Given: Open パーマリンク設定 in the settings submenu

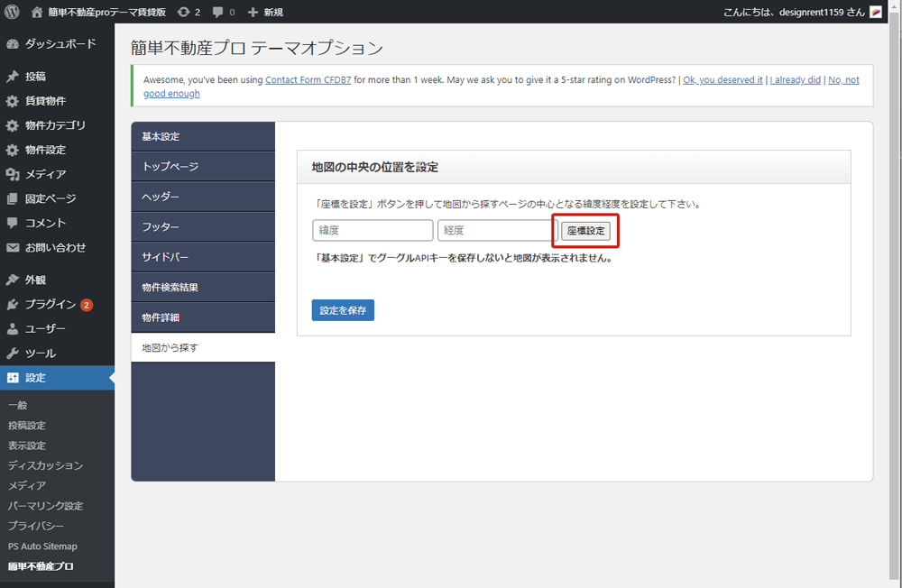Looking at the screenshot, I should point(45,506).
